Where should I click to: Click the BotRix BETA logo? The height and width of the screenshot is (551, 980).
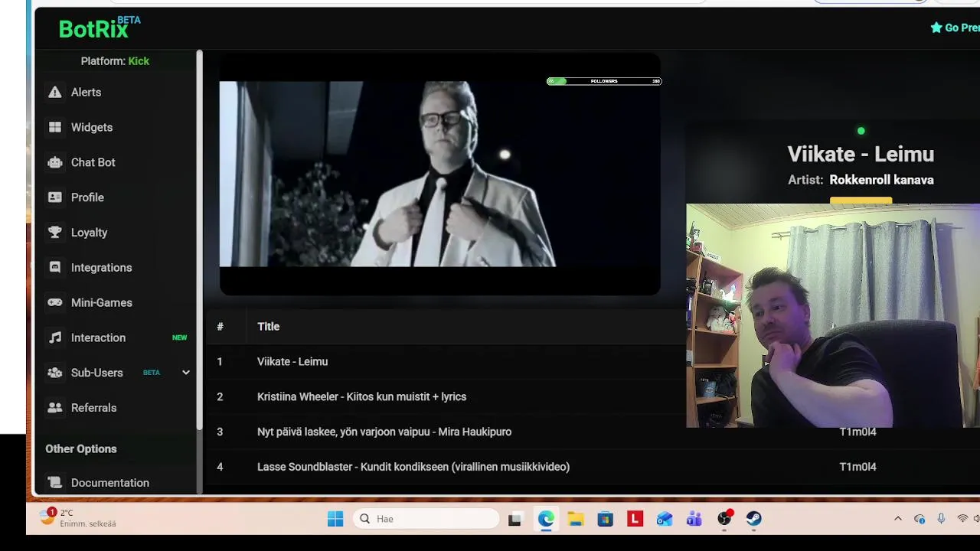[100, 28]
